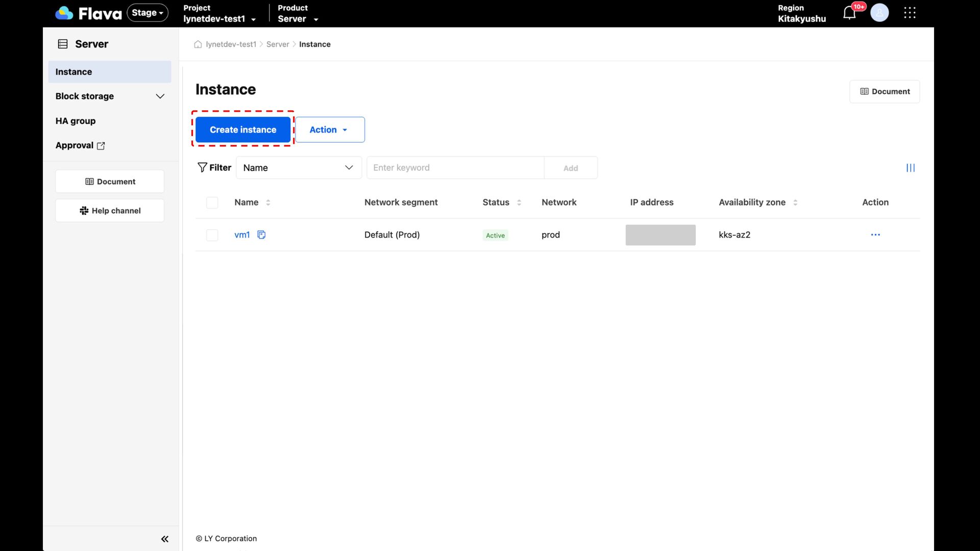Go to Server breadcrumb
980x551 pixels.
click(x=278, y=44)
